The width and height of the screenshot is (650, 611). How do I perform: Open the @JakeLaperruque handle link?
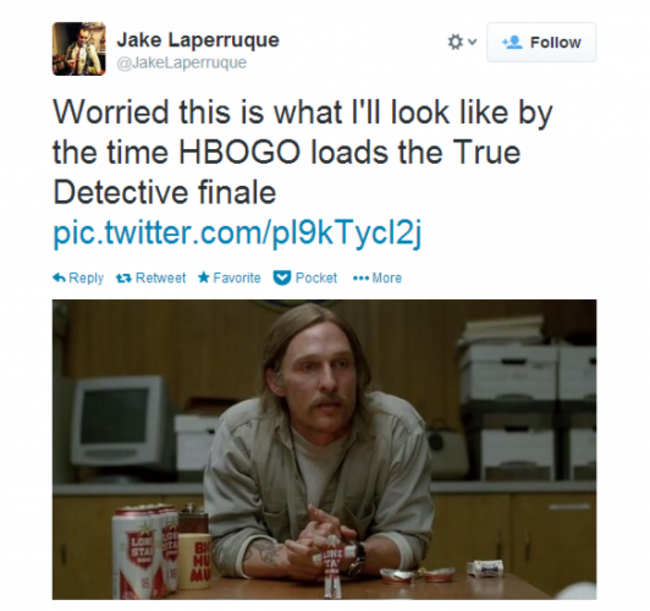coord(182,63)
